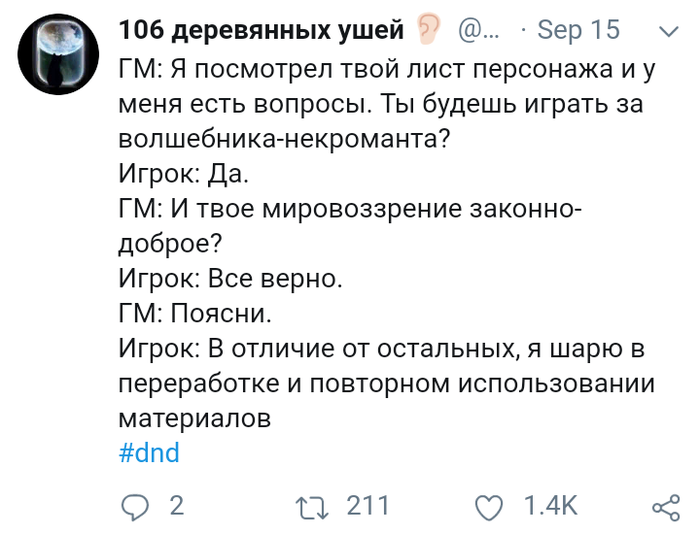This screenshot has height=534, width=700.
Task: Click the truncated @ handle
Action: pyautogui.click(x=479, y=30)
